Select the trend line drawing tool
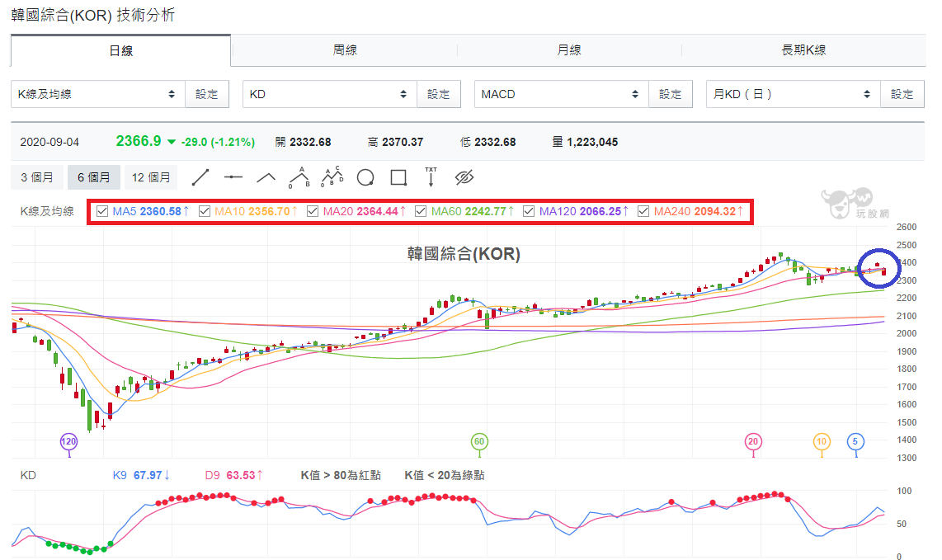 pyautogui.click(x=200, y=178)
